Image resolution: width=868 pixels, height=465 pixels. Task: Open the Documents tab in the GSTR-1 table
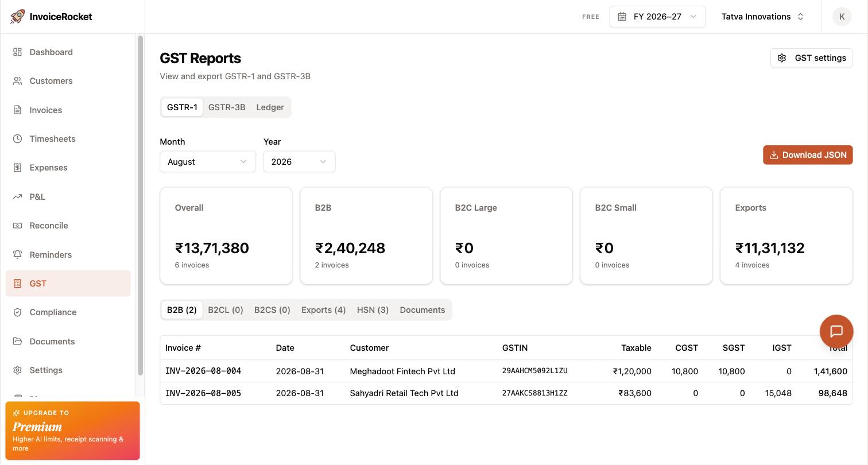click(423, 310)
